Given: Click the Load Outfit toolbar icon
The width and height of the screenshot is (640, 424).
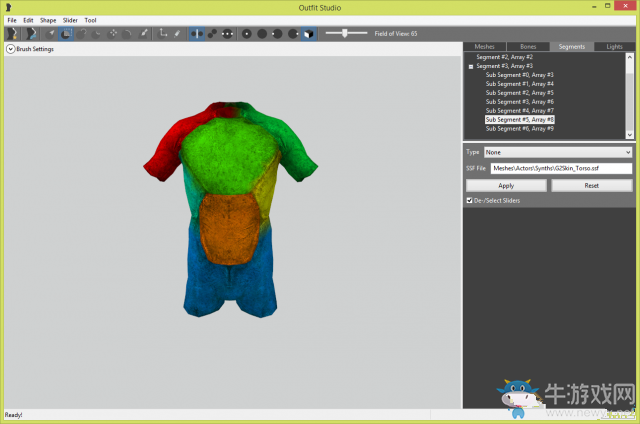Looking at the screenshot, I should tap(31, 34).
